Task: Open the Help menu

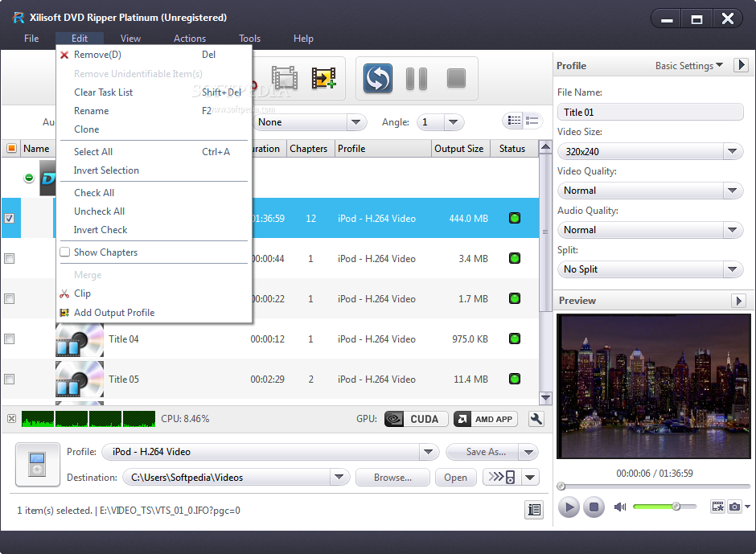Action: 303,39
